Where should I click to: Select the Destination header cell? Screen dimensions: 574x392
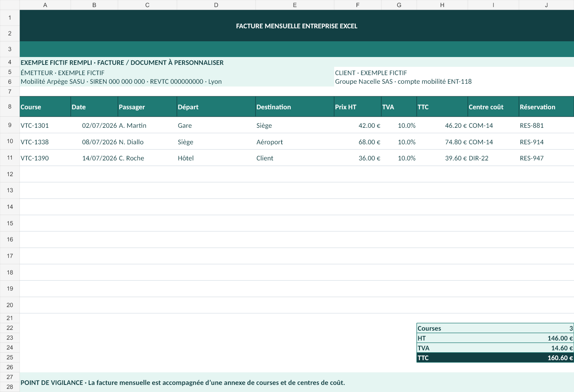(295, 107)
